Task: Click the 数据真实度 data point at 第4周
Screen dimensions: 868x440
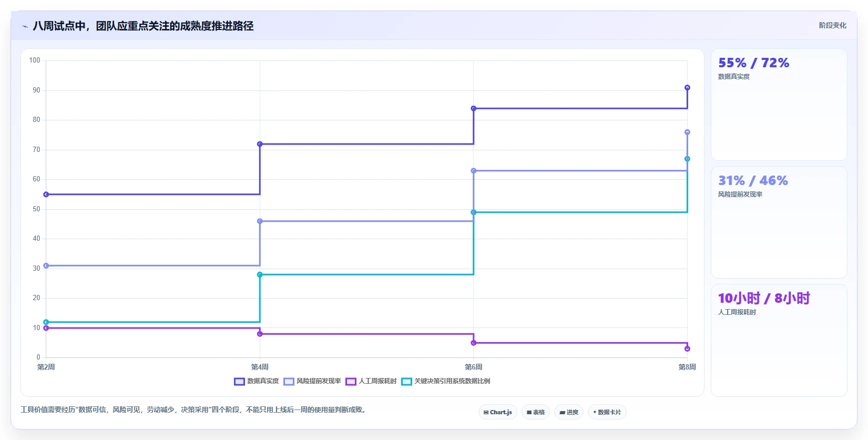Action: click(260, 144)
